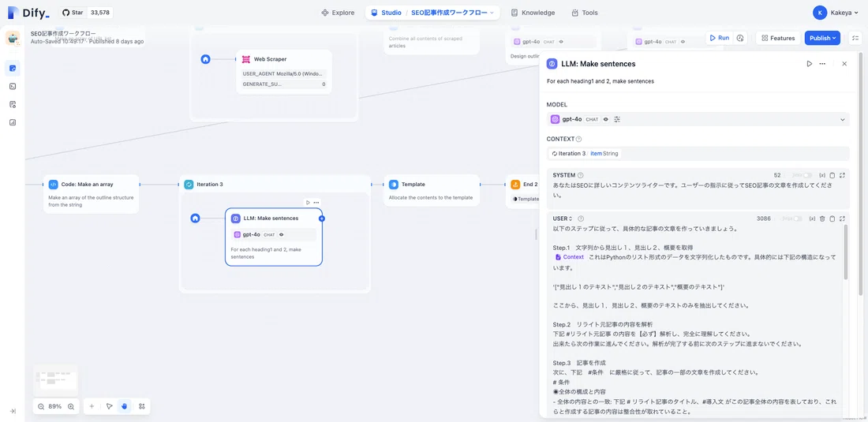The height and width of the screenshot is (422, 868).
Task: Open model parameter settings sliders icon
Action: [x=617, y=119]
